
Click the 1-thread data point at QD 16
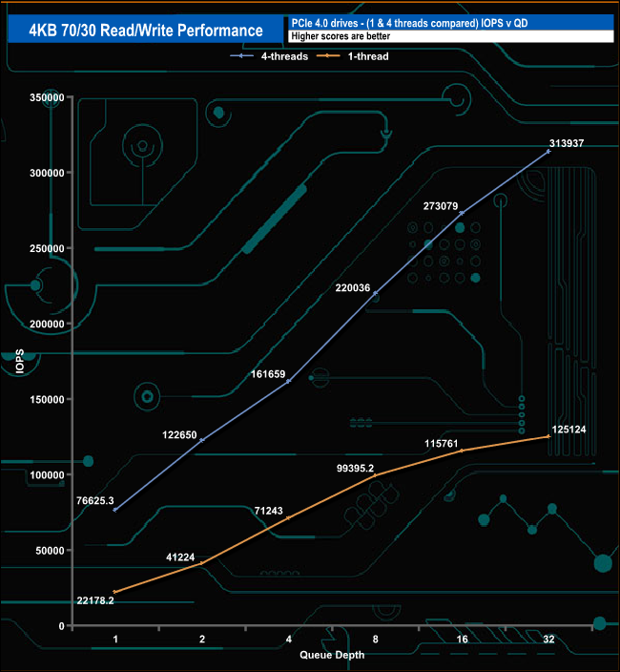(462, 451)
